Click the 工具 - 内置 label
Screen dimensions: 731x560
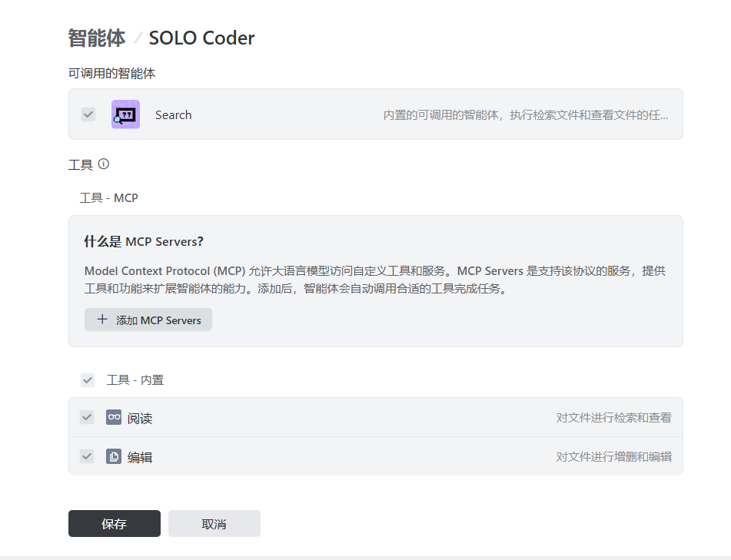135,380
